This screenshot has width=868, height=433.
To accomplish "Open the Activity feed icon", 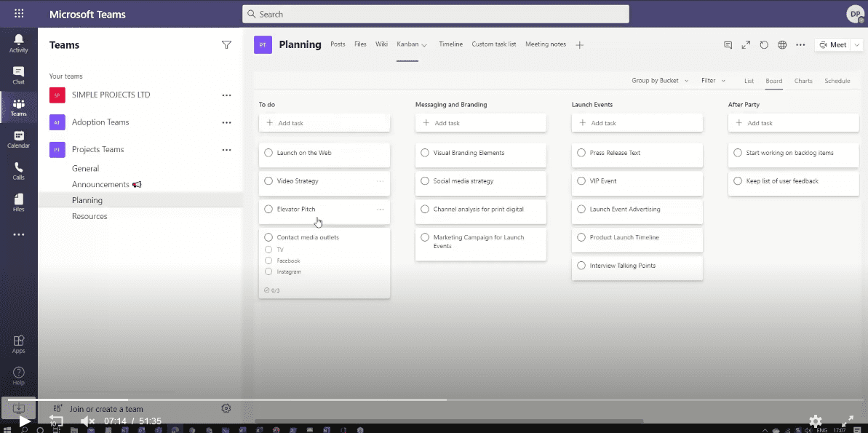I will coord(18,43).
